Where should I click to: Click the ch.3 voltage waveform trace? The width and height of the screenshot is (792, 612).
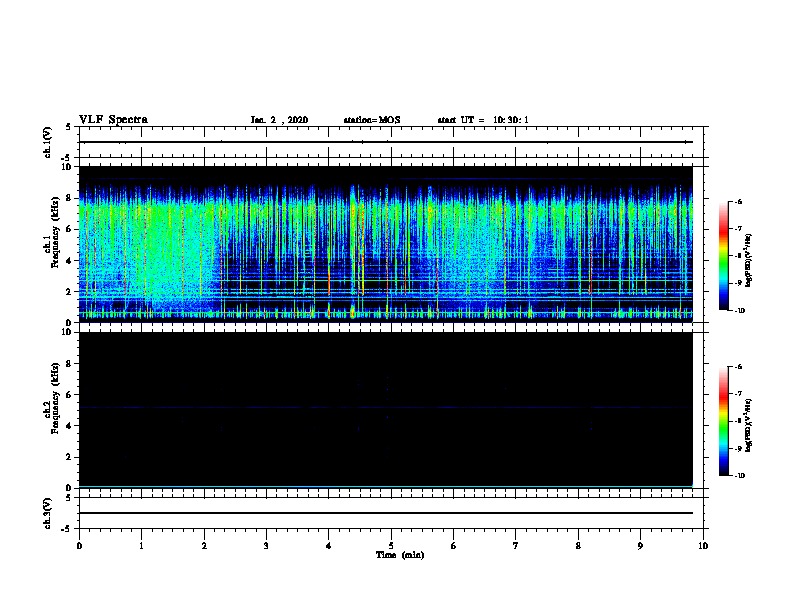[386, 513]
